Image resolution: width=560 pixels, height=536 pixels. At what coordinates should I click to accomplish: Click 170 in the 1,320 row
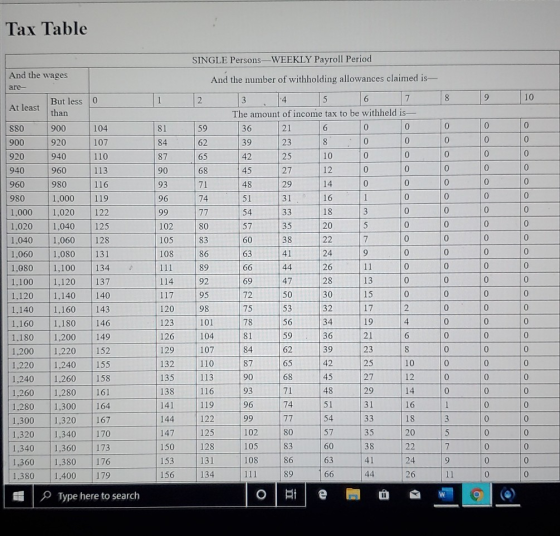(103, 434)
